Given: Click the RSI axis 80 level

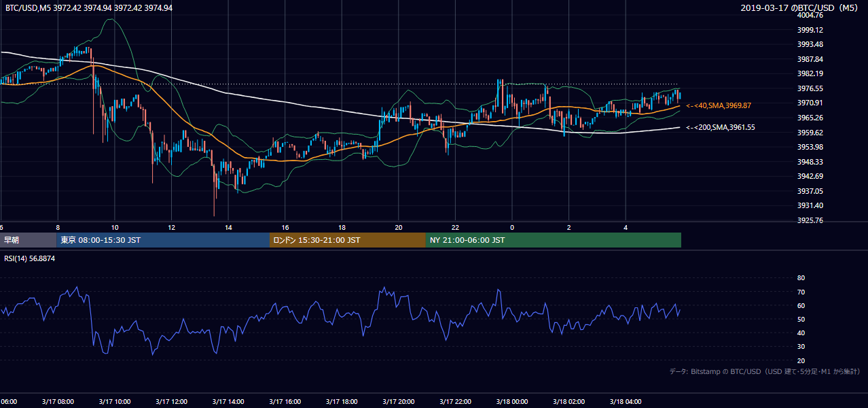Looking at the screenshot, I should (x=801, y=278).
